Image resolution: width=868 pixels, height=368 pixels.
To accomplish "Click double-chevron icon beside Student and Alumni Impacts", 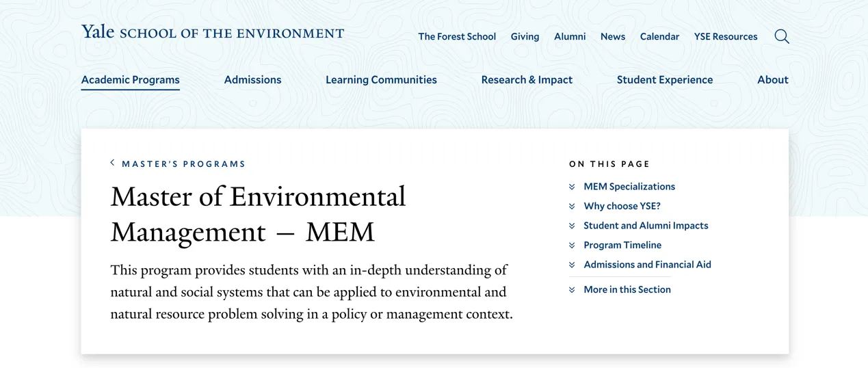I will coord(572,226).
